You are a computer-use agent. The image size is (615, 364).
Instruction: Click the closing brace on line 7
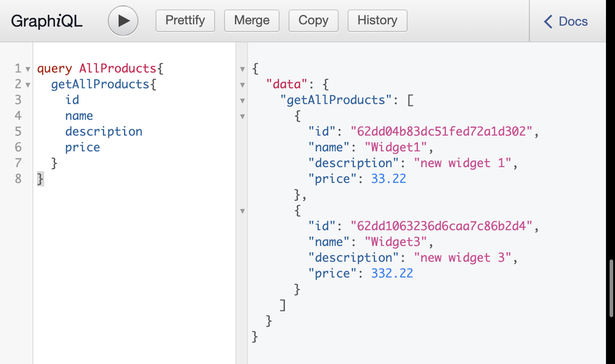coord(55,163)
